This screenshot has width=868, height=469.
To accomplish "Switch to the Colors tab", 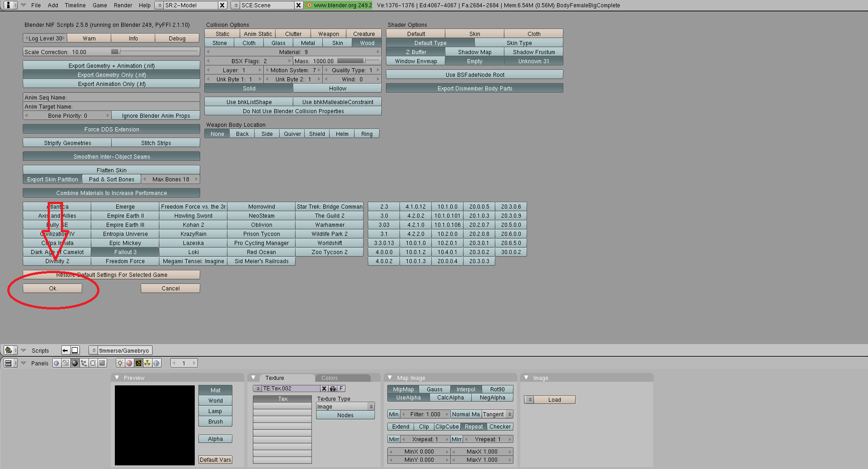I will click(330, 378).
